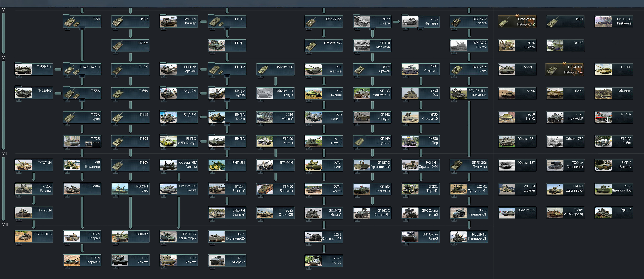Click the crew icon under БМП-1М Кливер
Viewport: 644px width, 279px height.
(x=164, y=29)
